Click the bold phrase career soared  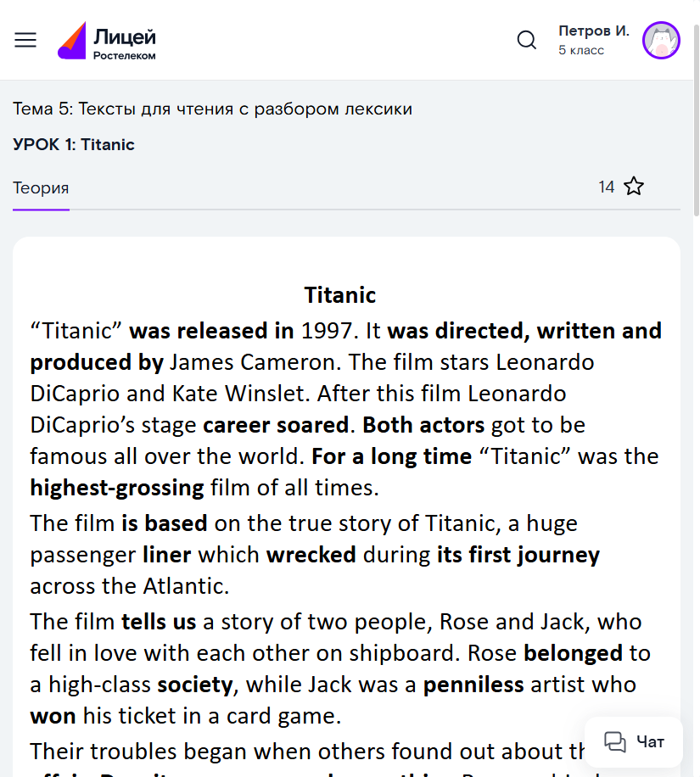(x=276, y=424)
